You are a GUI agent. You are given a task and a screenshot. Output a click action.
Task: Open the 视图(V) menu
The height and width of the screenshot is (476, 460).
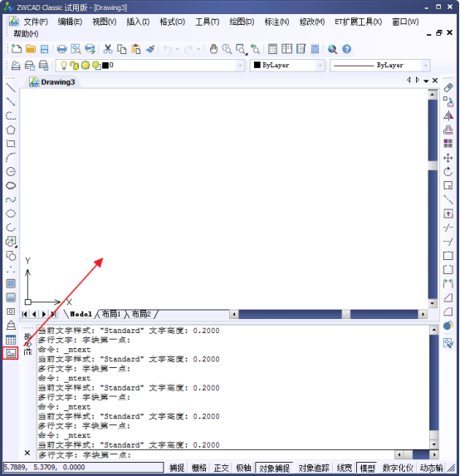[104, 22]
